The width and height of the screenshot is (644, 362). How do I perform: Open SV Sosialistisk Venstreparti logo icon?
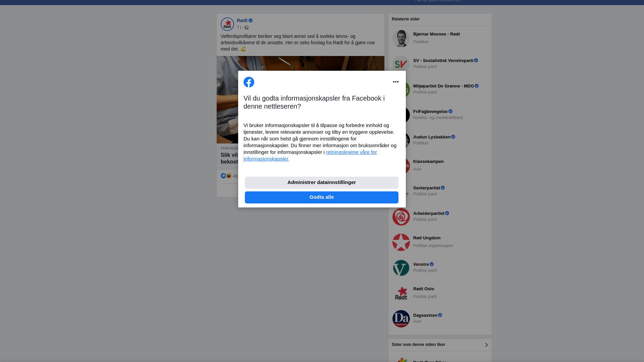point(401,64)
